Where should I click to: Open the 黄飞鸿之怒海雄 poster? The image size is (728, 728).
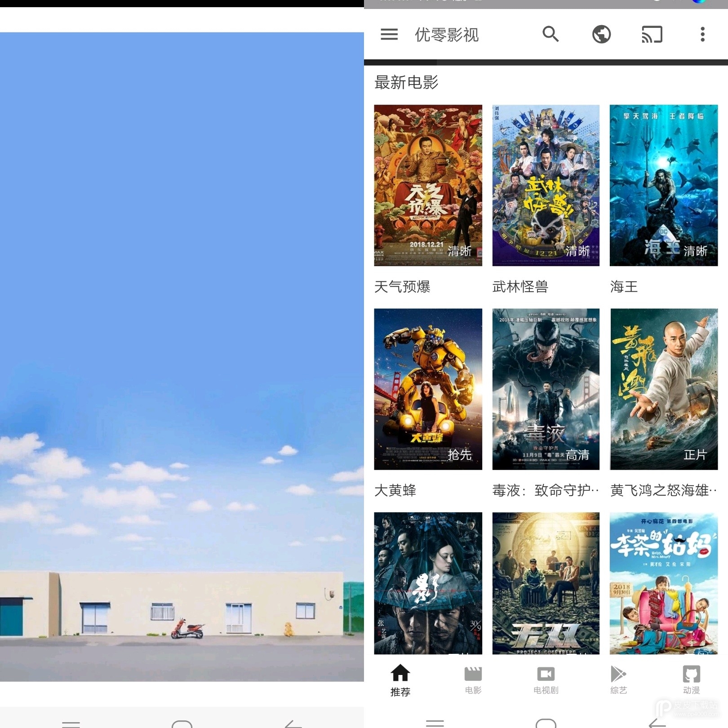point(663,389)
